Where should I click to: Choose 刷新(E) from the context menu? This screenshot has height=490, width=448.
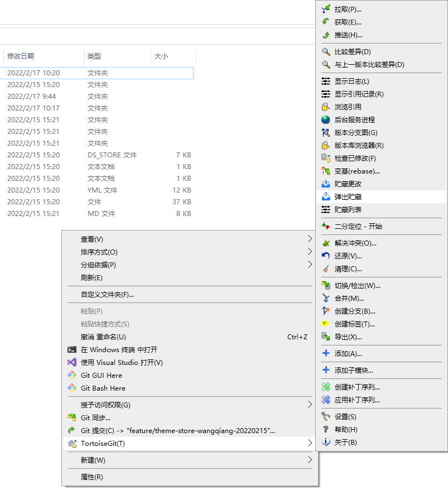190,277
